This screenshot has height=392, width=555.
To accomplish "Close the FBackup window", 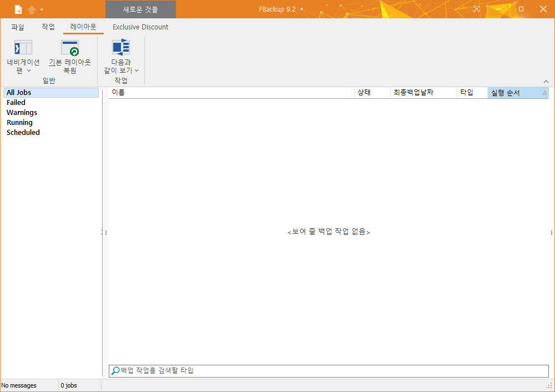I will [x=543, y=9].
